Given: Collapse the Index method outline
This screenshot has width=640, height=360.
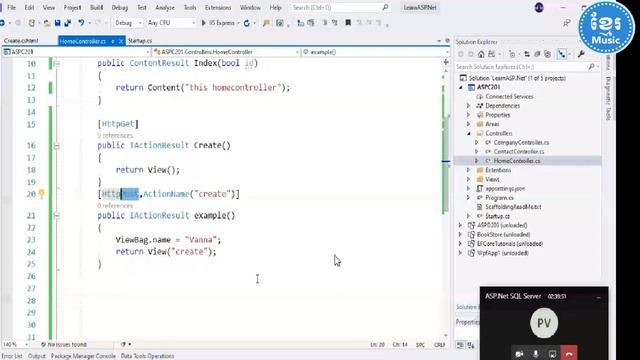Looking at the screenshot, I should [57, 64].
